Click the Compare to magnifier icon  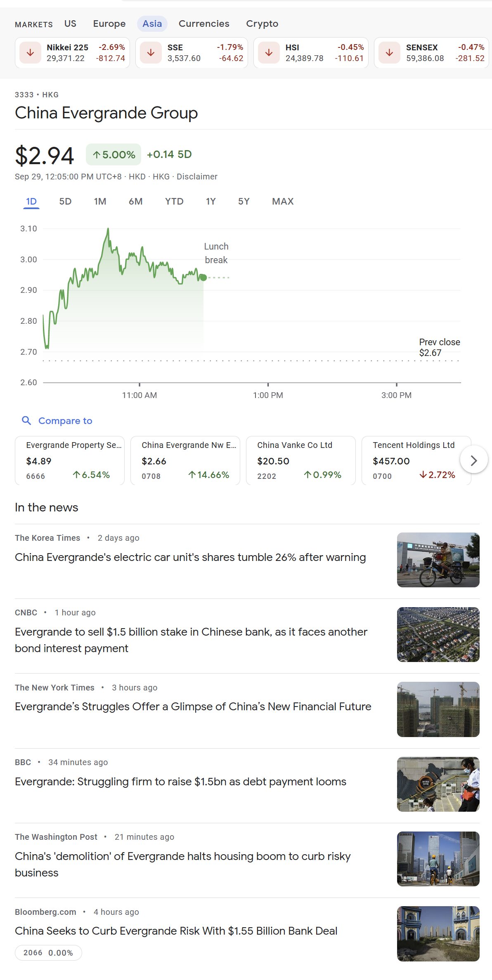[26, 420]
